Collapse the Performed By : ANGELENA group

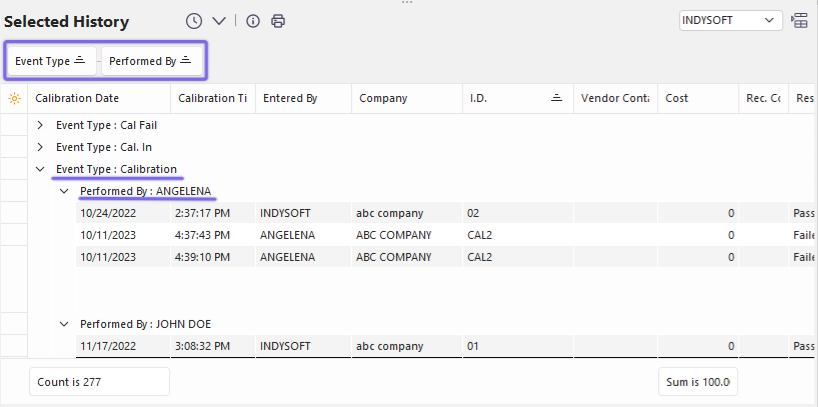click(64, 191)
